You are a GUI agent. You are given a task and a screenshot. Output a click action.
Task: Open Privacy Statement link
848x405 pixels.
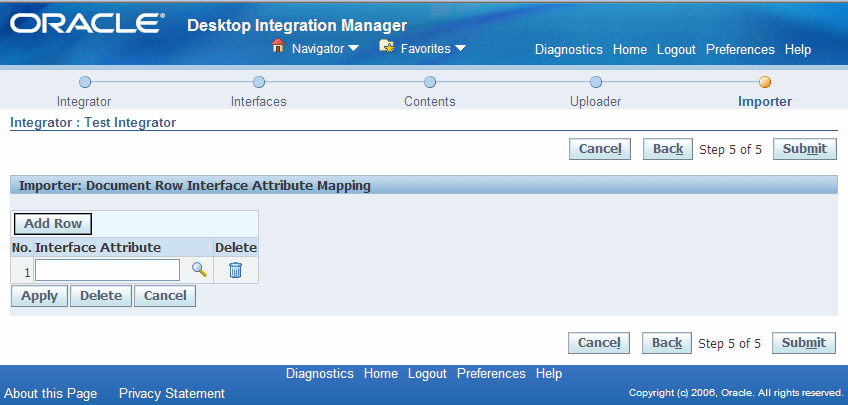coord(171,393)
